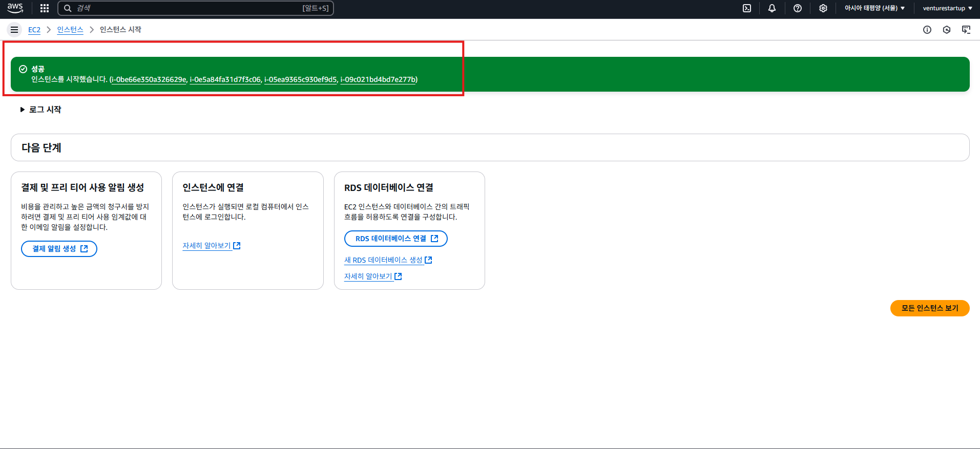The width and height of the screenshot is (980, 449).
Task: Open the services grid menu
Action: click(x=45, y=8)
